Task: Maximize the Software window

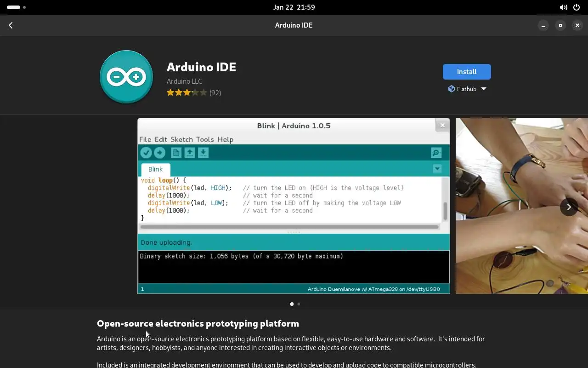Action: coord(560,25)
